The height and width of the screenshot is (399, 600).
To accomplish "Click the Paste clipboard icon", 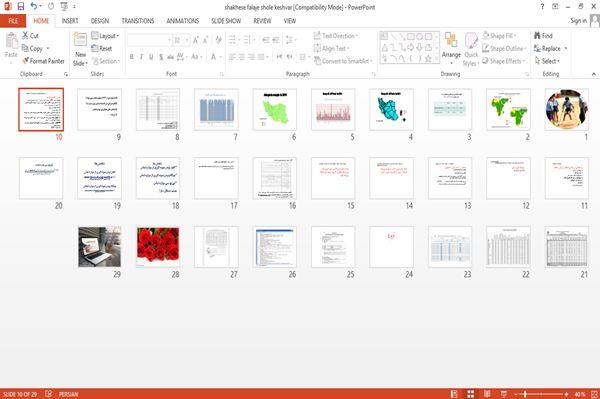I will 11,41.
